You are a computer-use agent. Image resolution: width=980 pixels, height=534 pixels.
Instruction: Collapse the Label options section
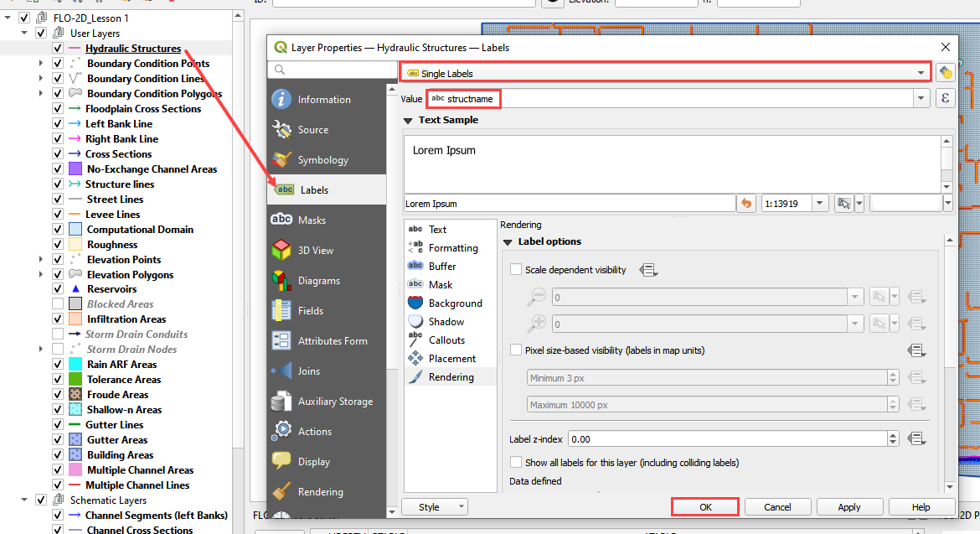click(508, 241)
